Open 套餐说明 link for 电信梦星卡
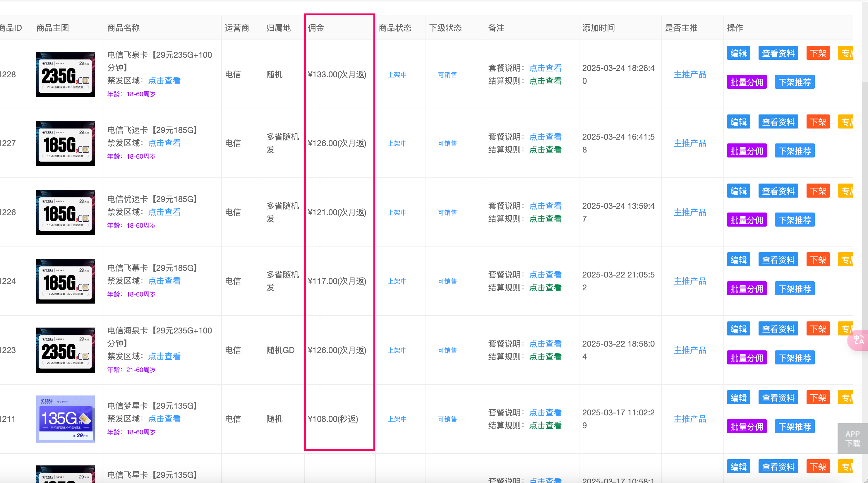The width and height of the screenshot is (868, 483). pyautogui.click(x=545, y=412)
